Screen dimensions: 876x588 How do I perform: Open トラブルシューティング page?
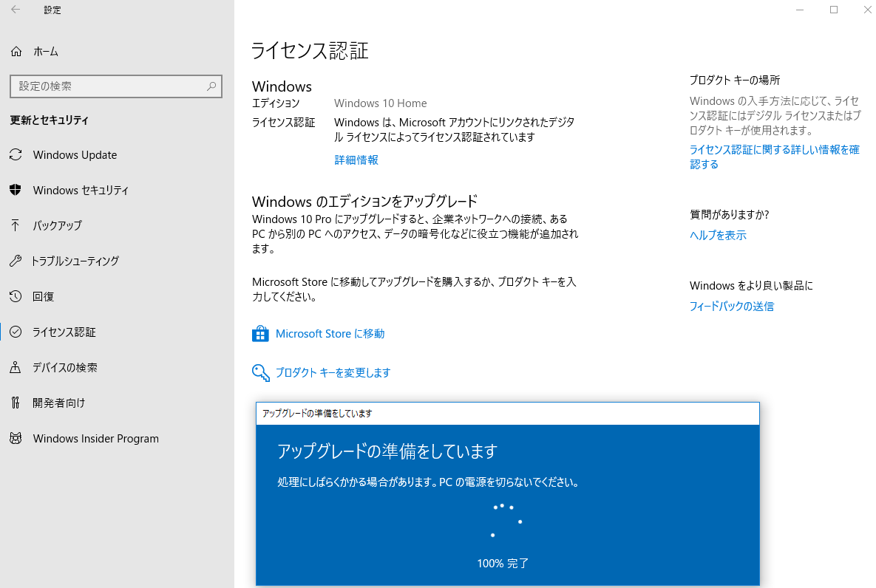(x=75, y=261)
